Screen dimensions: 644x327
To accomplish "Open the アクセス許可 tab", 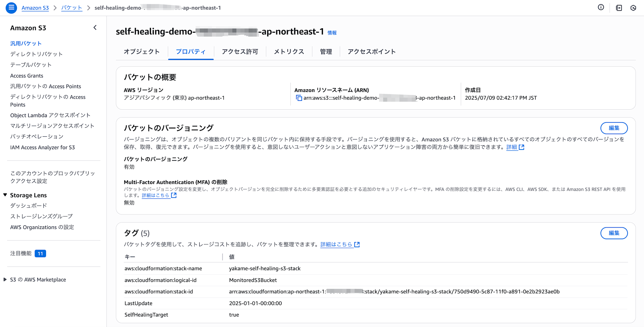I will click(240, 52).
